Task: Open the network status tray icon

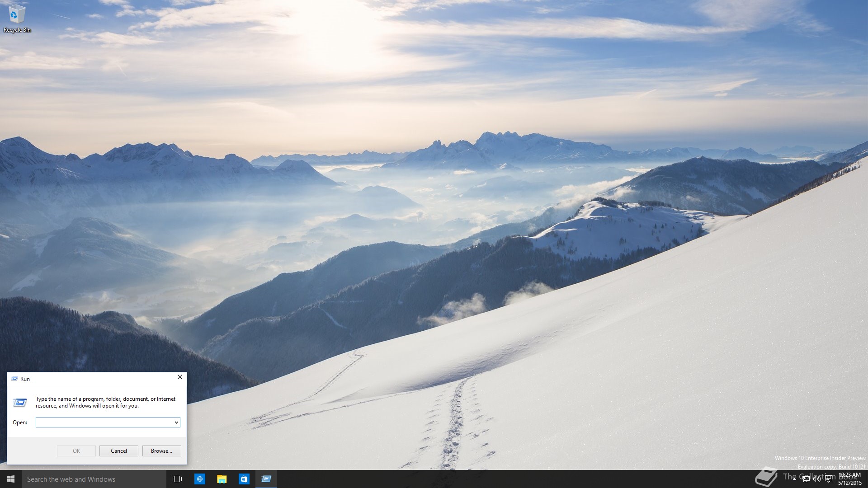Action: [x=806, y=479]
